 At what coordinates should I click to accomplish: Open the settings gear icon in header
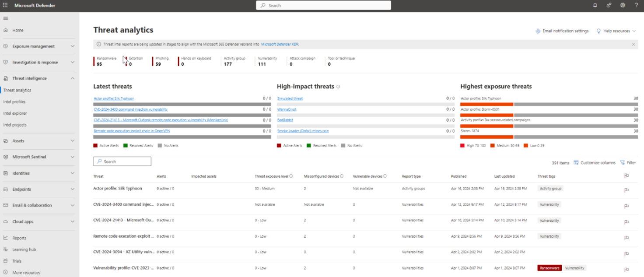[623, 5]
